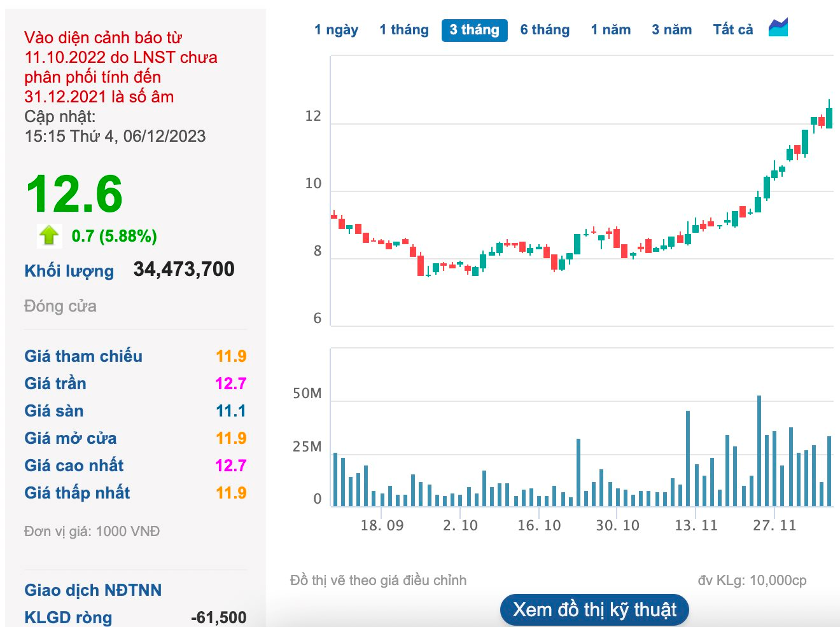Click the red warning text about LNST
The height and width of the screenshot is (627, 840).
click(x=121, y=67)
